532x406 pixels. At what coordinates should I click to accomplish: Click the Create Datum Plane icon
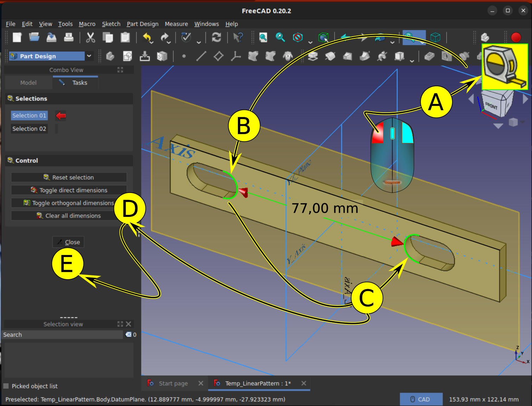[x=218, y=56]
